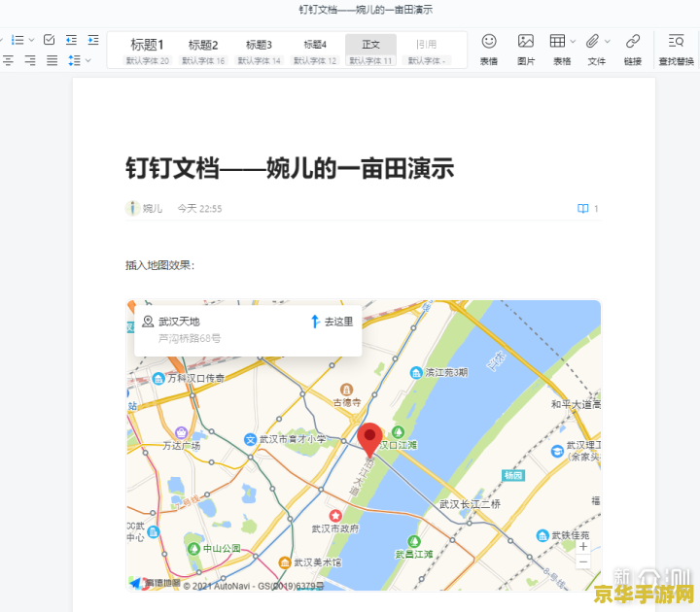Click the red map marker pin
This screenshot has height=612, width=700.
369,440
